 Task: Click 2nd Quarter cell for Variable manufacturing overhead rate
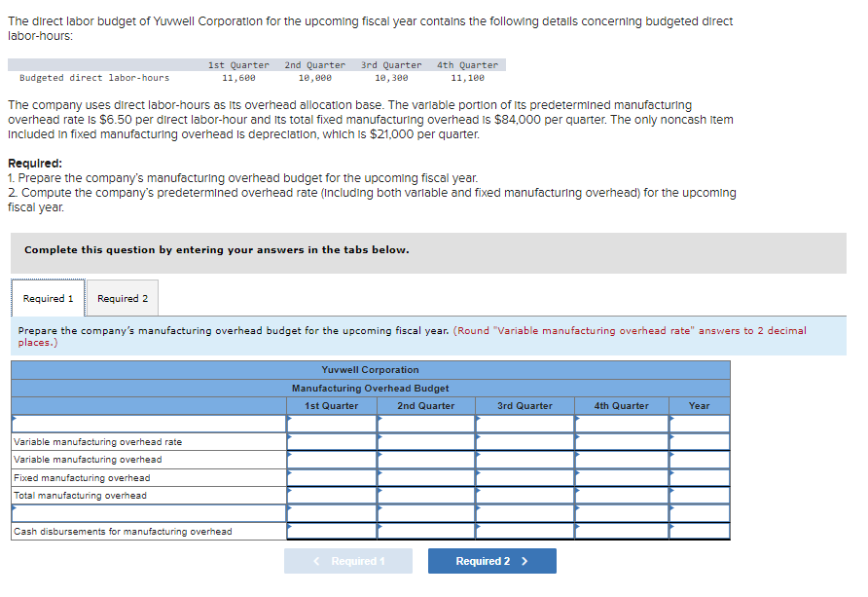[x=426, y=442]
